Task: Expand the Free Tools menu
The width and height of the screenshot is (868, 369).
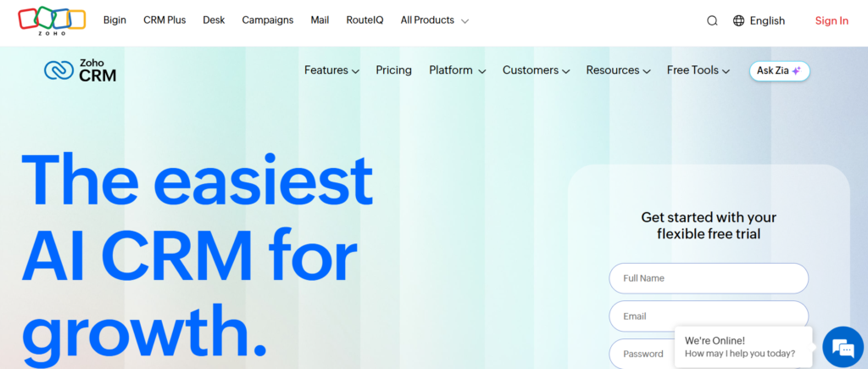Action: pos(698,70)
